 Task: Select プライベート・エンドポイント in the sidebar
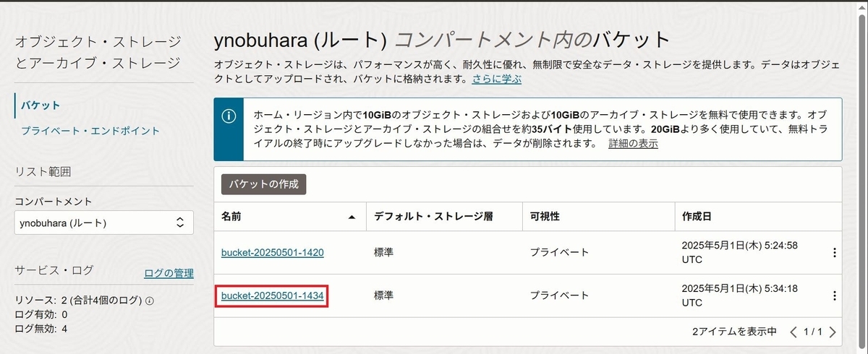(x=90, y=131)
